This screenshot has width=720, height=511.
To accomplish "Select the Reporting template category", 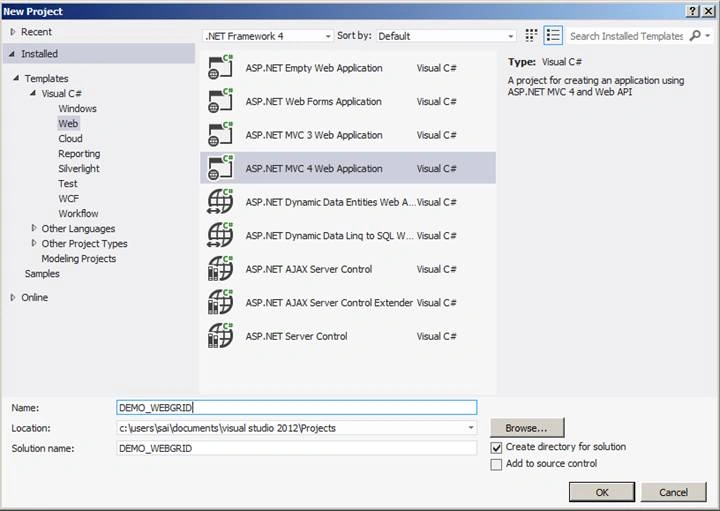I will click(79, 154).
